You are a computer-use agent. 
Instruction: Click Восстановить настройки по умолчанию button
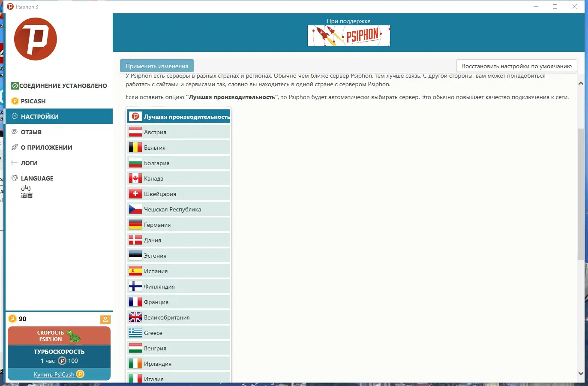(x=517, y=66)
